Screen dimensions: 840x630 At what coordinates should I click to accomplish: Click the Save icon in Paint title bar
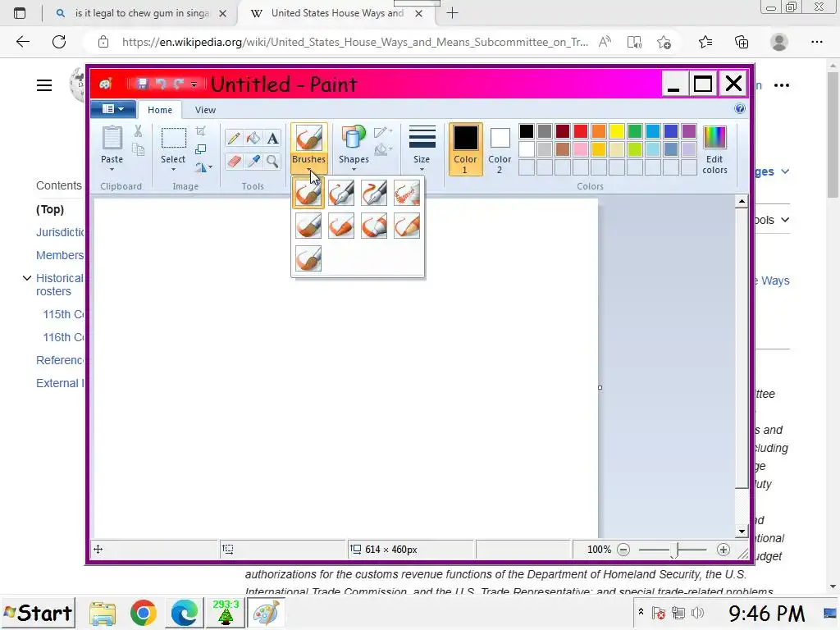142,84
